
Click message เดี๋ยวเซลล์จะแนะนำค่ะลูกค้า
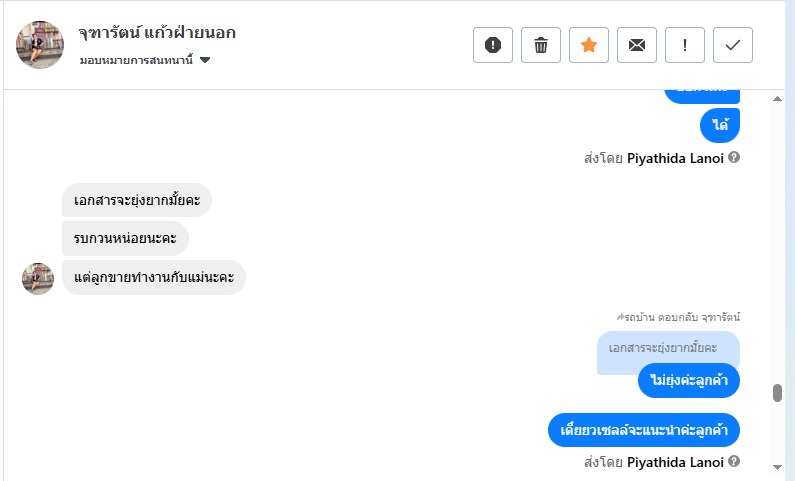click(x=643, y=430)
